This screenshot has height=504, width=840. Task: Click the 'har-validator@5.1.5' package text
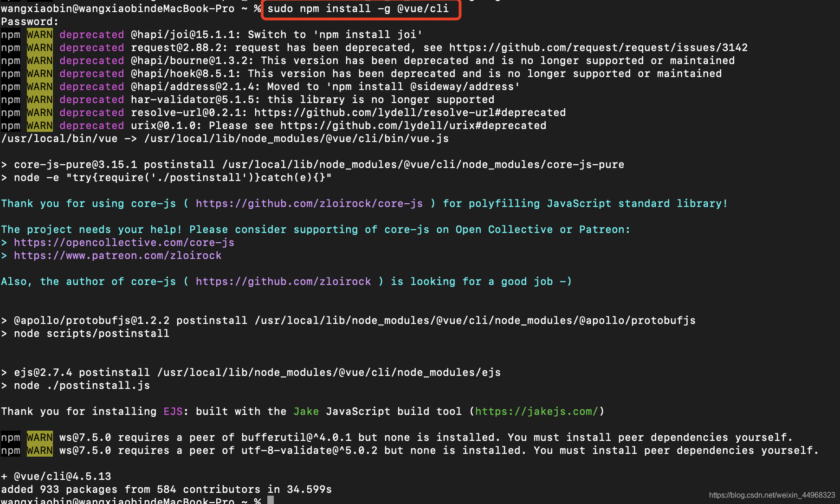pyautogui.click(x=192, y=100)
